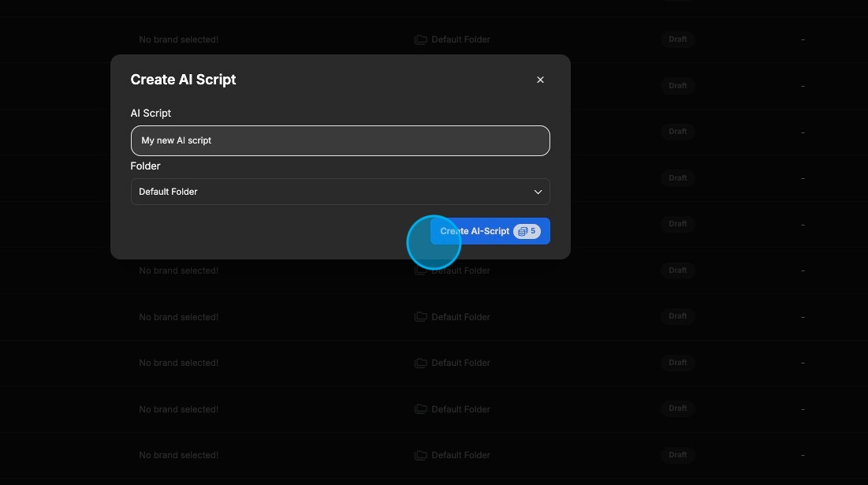
Task: Open the Default Folder label in the bottom row
Action: [460, 455]
